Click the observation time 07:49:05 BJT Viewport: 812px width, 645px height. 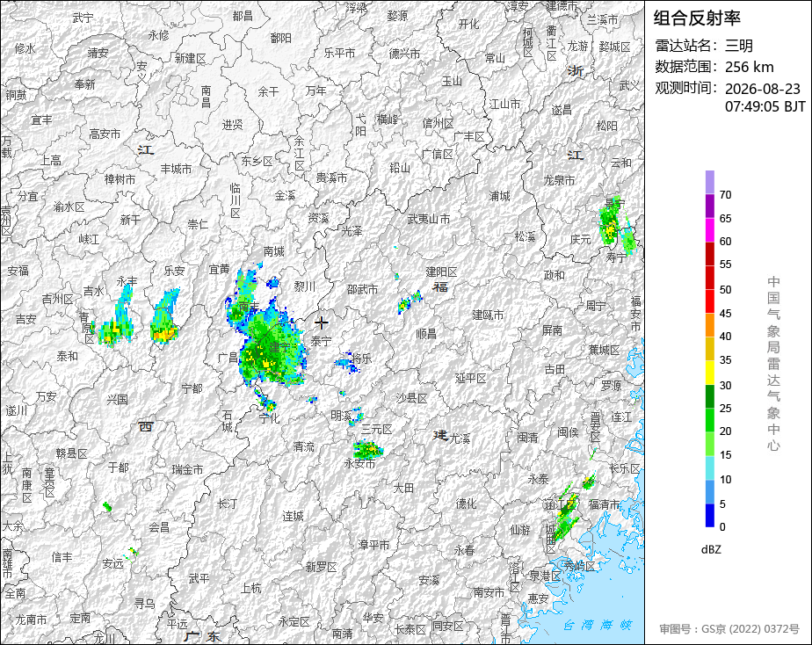tap(765, 106)
